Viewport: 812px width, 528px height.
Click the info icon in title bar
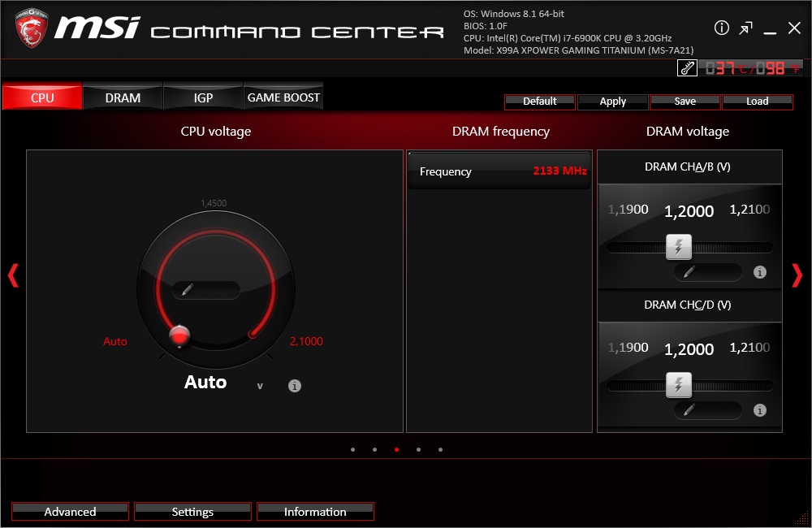(722, 28)
